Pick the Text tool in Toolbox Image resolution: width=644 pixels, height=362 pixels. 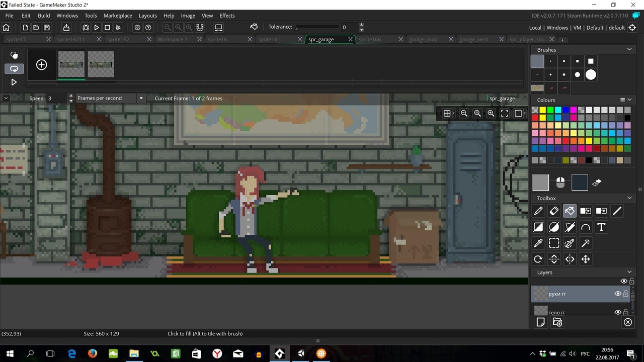click(601, 227)
